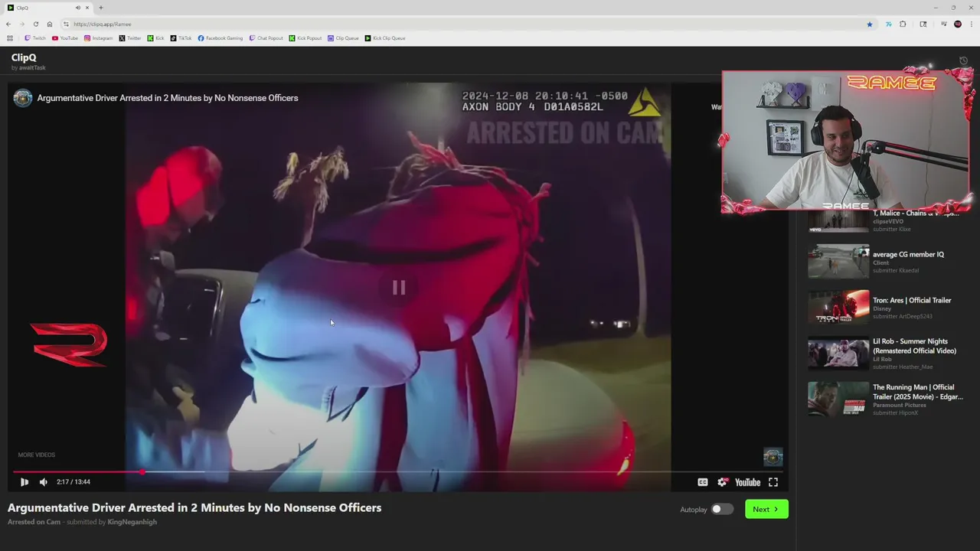Open the queue history clock icon
The width and height of the screenshot is (980, 551).
[964, 61]
